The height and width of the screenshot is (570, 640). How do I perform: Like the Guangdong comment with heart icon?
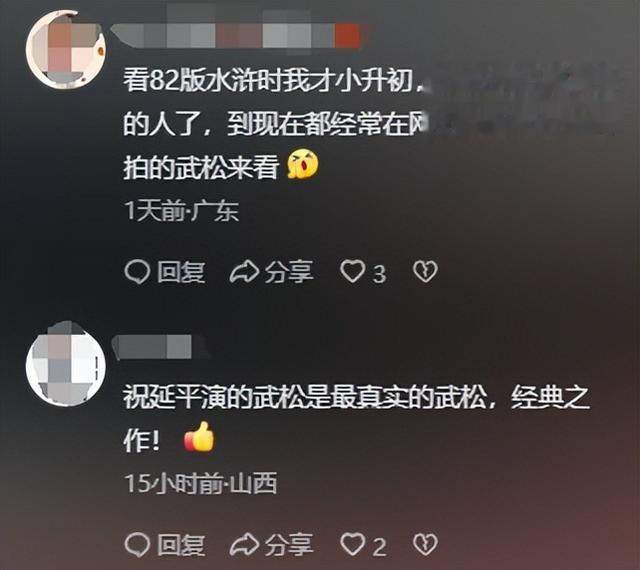(353, 272)
